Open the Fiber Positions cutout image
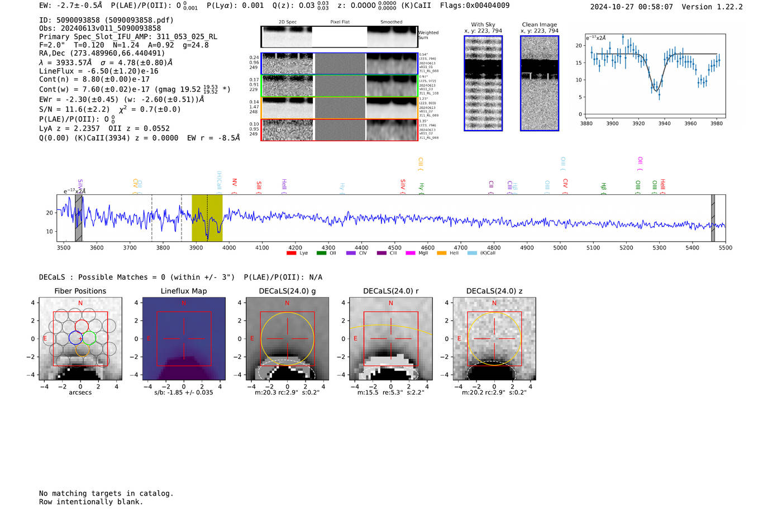Viewport: 782px width, 532px height. pyautogui.click(x=80, y=339)
